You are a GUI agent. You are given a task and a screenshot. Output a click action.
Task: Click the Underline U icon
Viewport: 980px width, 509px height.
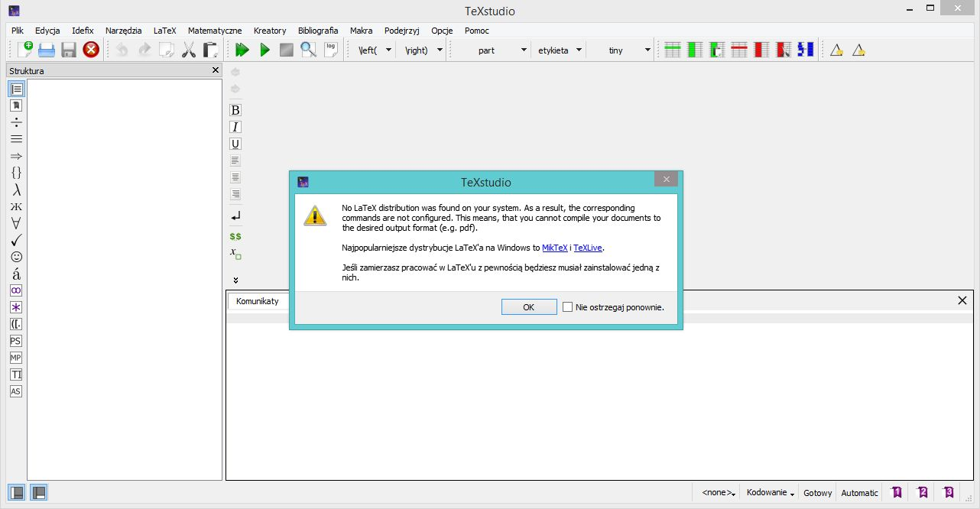(x=235, y=144)
